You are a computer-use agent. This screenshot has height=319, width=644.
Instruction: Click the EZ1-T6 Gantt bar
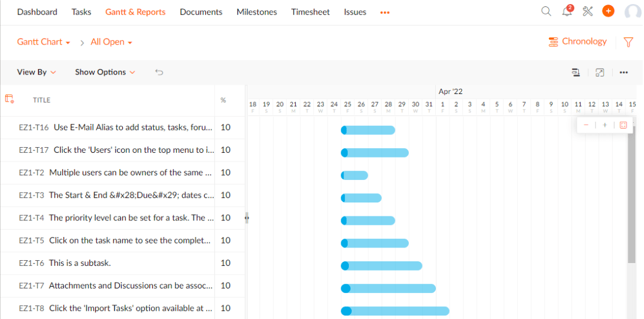[x=382, y=265]
